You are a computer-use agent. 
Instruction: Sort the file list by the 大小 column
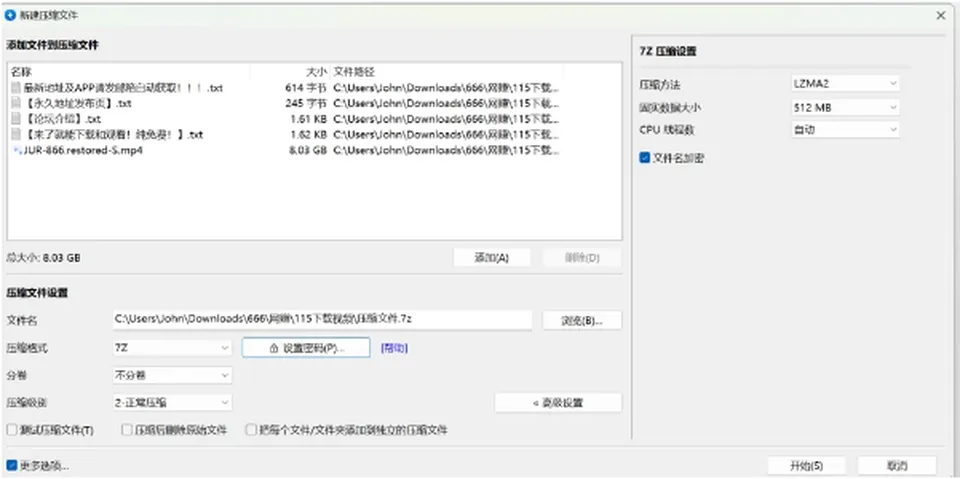click(290, 72)
